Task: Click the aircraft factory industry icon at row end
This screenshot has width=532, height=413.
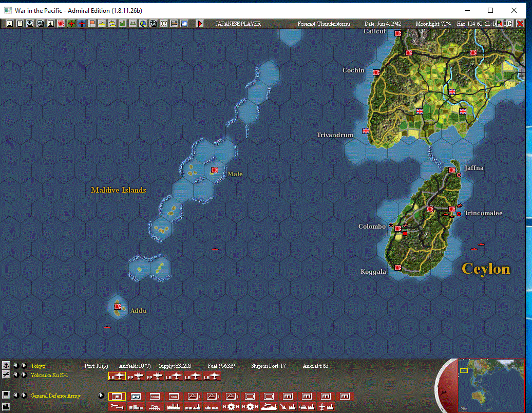Action: [326, 406]
